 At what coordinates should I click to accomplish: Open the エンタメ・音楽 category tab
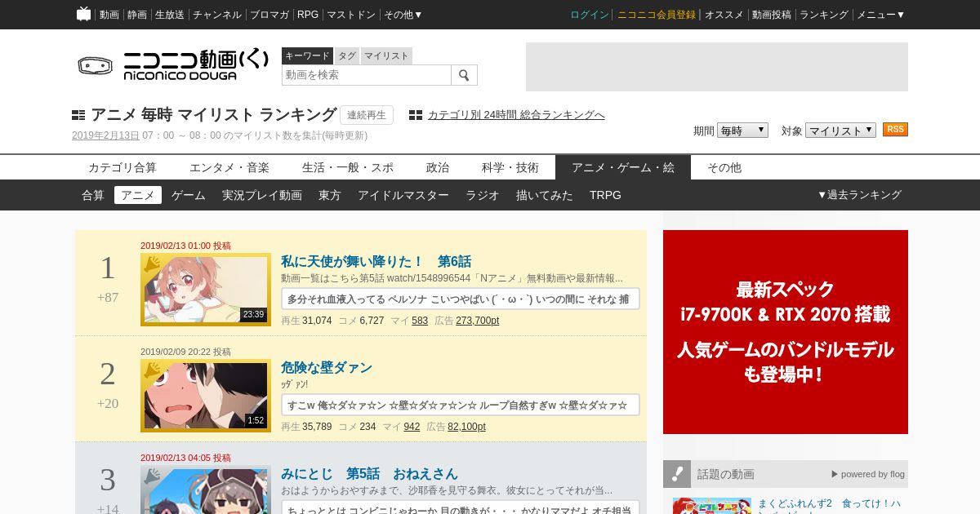point(229,167)
